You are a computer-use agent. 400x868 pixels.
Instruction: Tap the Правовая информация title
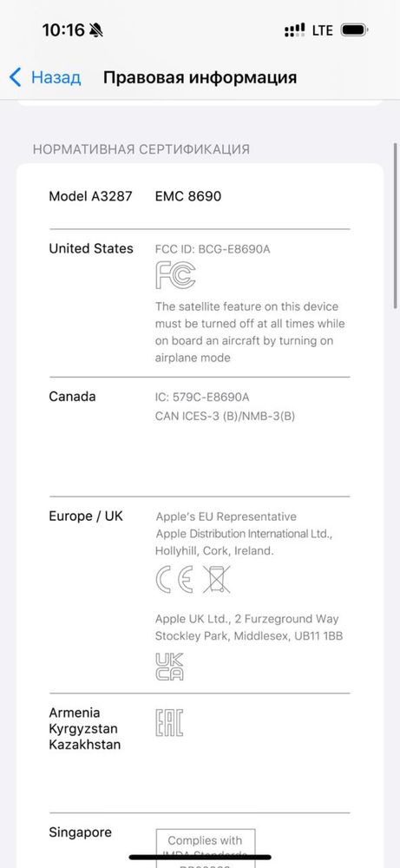(200, 77)
